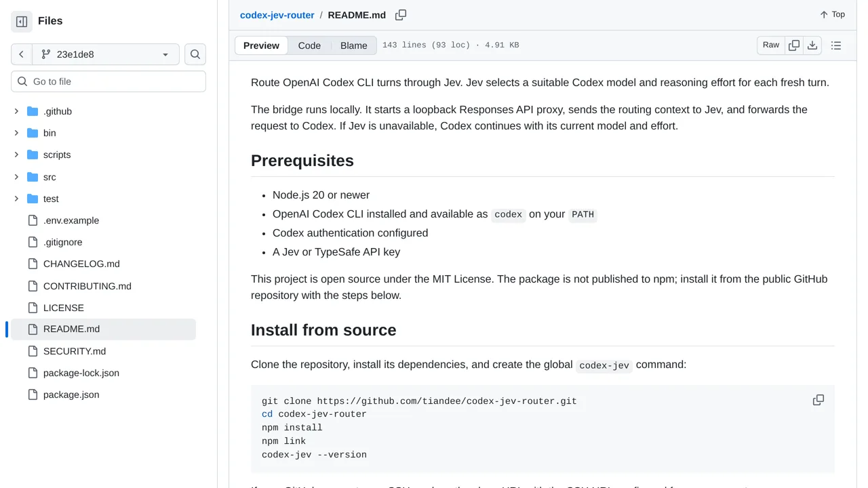Screen dimensions: 868x488
Task: Open the 23e1de8 branch dropdown
Action: coord(105,54)
